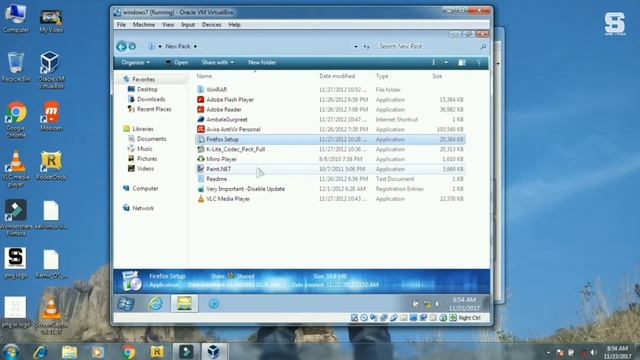Select the Recycle Bin desktop icon
Screen dimensions: 640x360
pyautogui.click(x=16, y=68)
